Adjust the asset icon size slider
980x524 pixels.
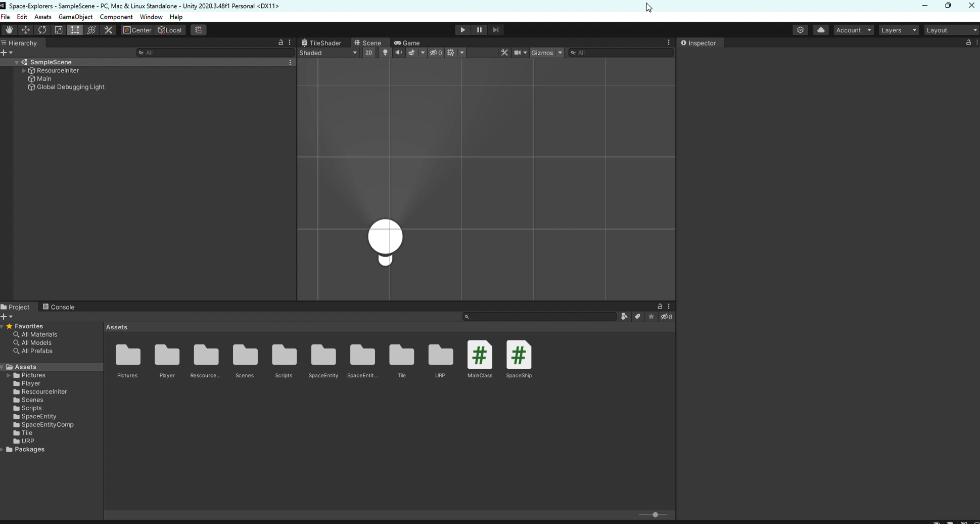[655, 514]
